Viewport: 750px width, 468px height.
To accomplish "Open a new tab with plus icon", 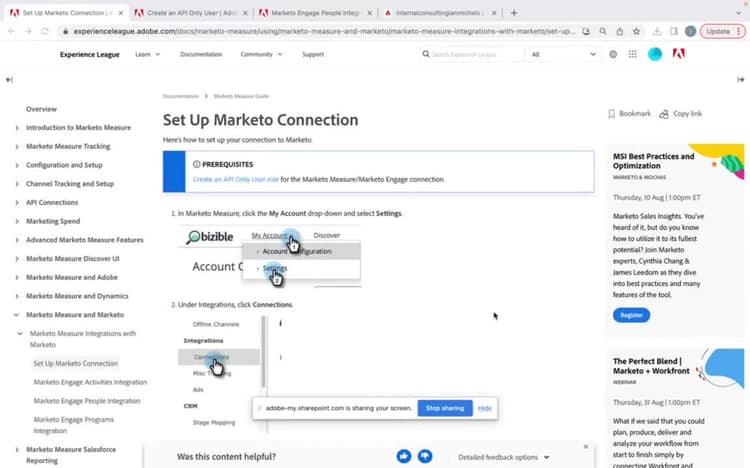I will click(514, 13).
